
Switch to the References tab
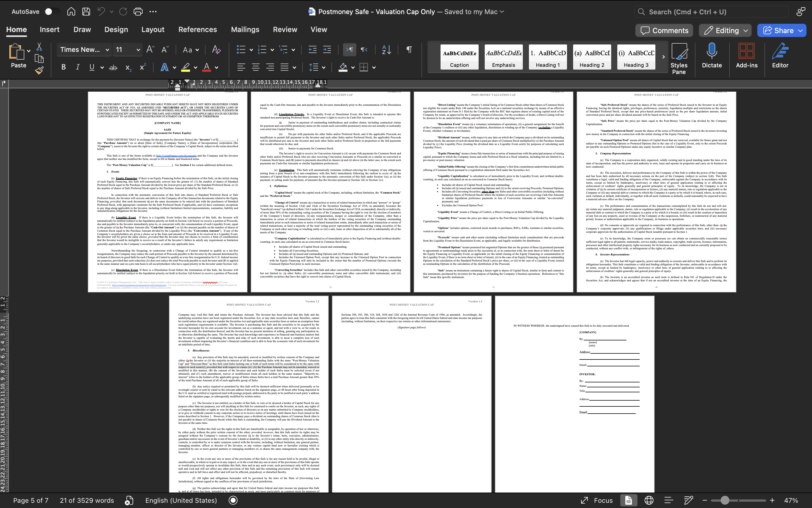click(x=197, y=30)
